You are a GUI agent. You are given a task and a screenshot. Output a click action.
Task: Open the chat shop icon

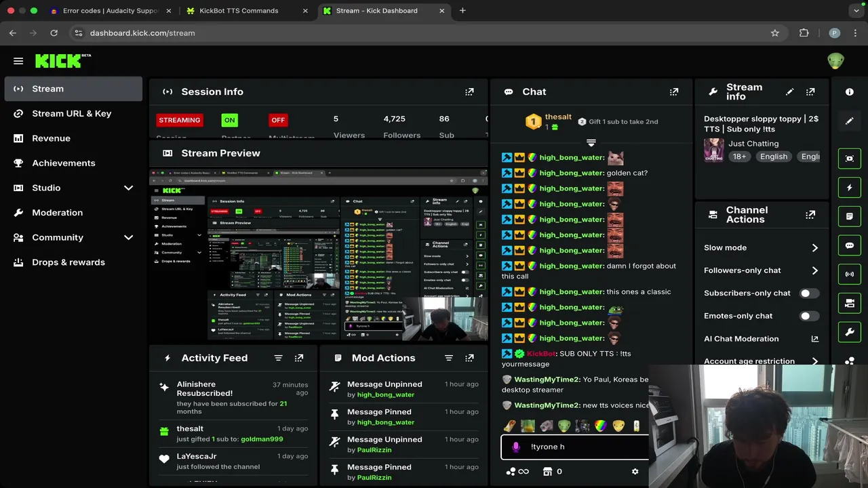[x=547, y=472]
